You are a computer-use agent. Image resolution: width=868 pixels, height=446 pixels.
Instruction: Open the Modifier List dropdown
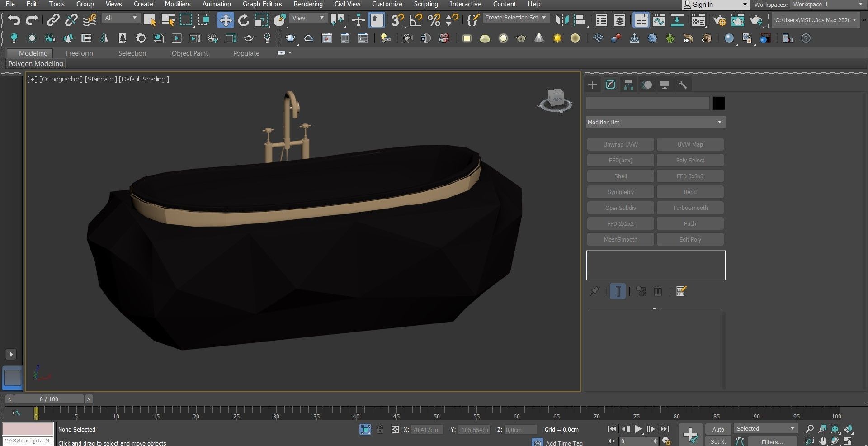click(x=656, y=122)
